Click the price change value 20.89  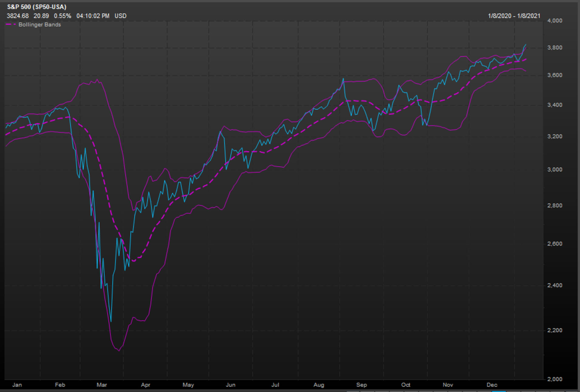[41, 16]
